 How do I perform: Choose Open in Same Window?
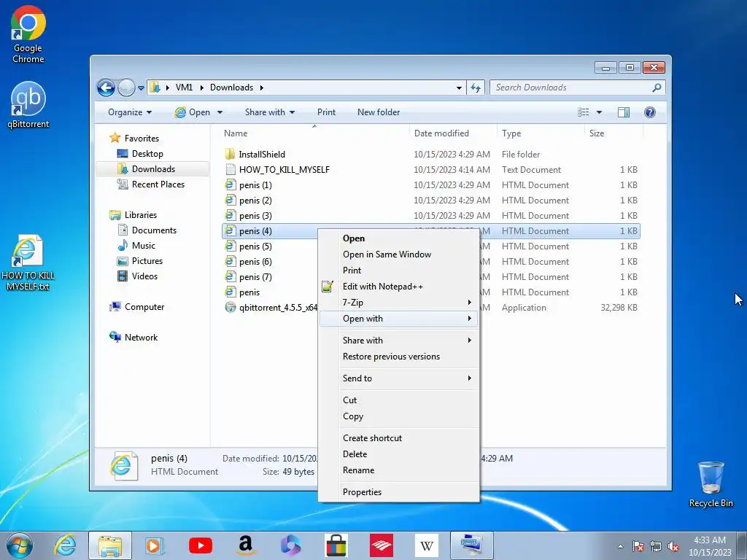pyautogui.click(x=399, y=254)
